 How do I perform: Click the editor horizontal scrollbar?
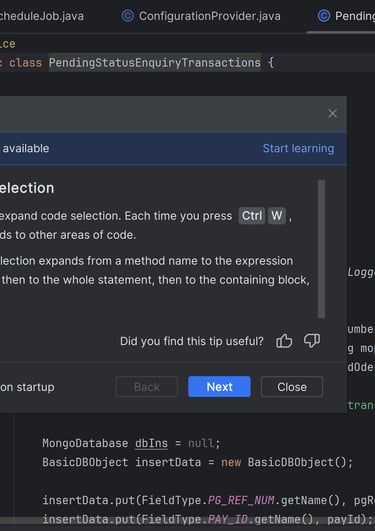pos(187,521)
